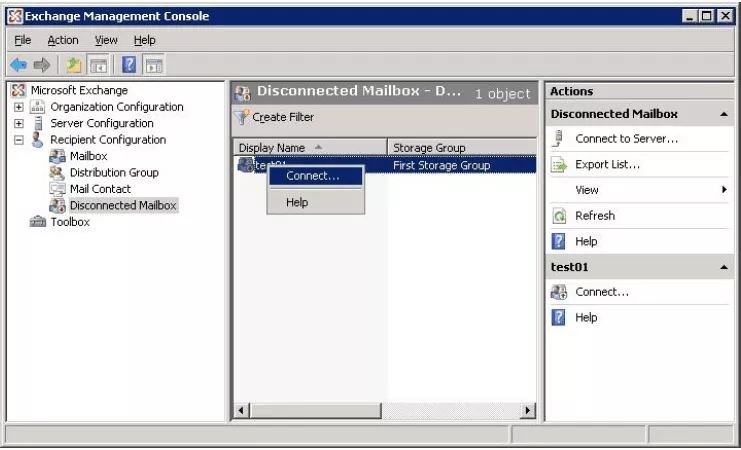Viewport: 741px width, 450px height.
Task: Click the '1 object' count text
Action: (503, 94)
